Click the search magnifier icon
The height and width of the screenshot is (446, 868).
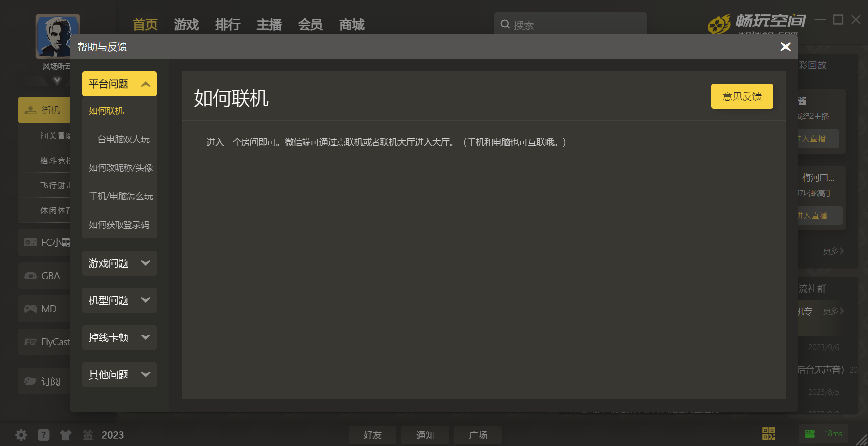pos(505,24)
